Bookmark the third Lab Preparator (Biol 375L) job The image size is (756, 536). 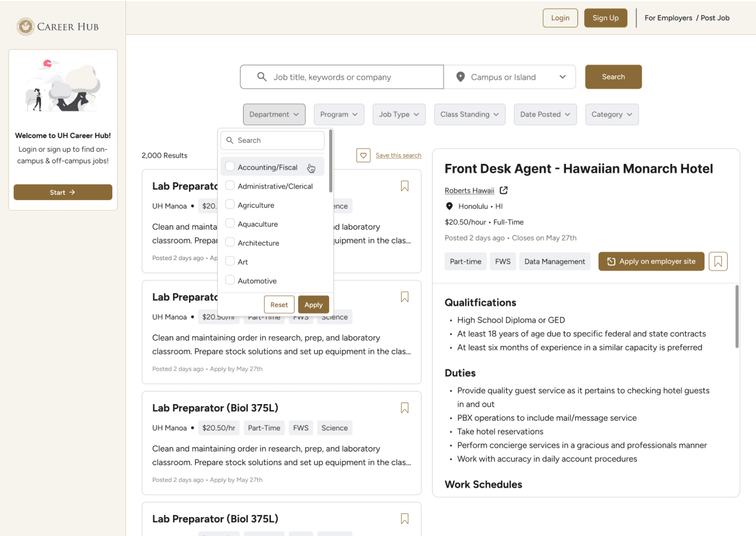click(x=404, y=408)
